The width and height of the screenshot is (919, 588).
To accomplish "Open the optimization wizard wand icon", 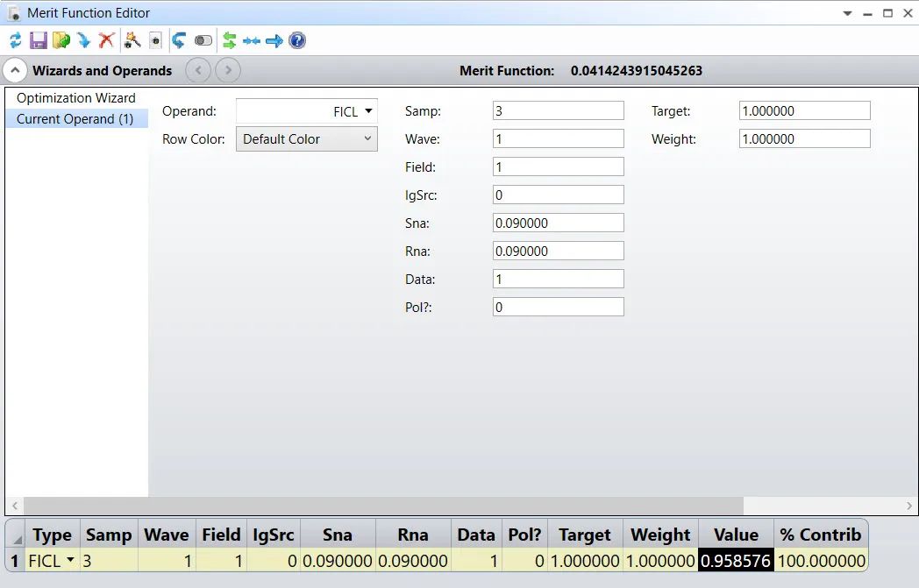I will point(132,40).
